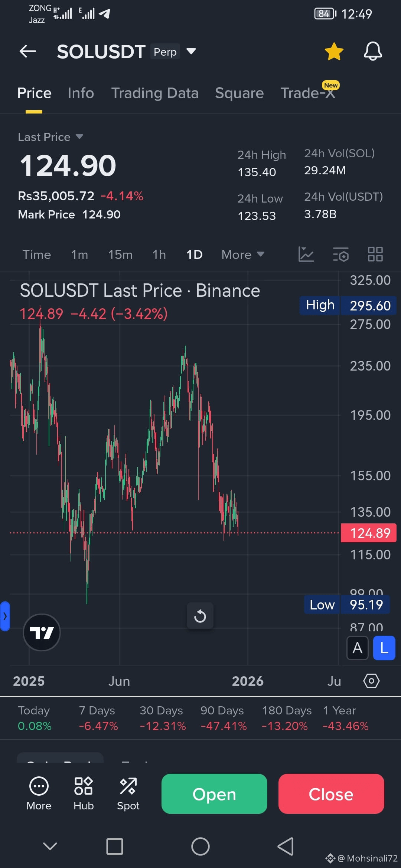Expand the blue side panel handle
Image resolution: width=401 pixels, height=868 pixels.
pyautogui.click(x=5, y=616)
